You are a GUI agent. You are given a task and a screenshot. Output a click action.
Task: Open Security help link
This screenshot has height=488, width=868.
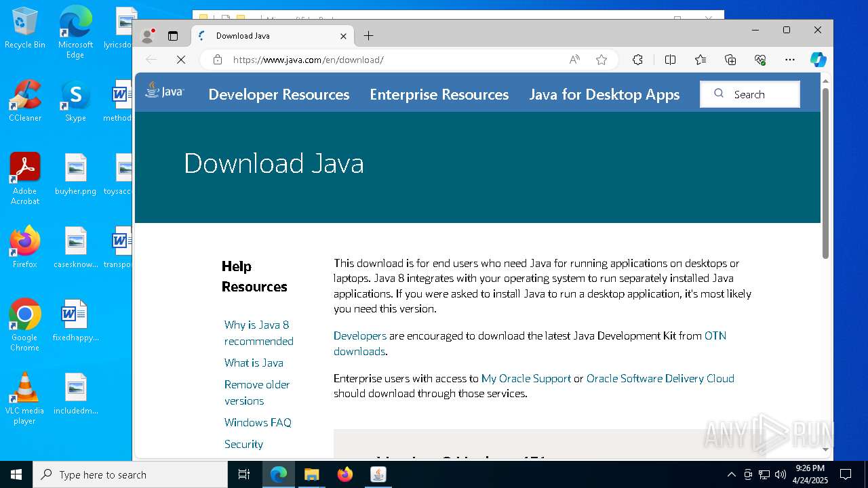[x=243, y=444]
